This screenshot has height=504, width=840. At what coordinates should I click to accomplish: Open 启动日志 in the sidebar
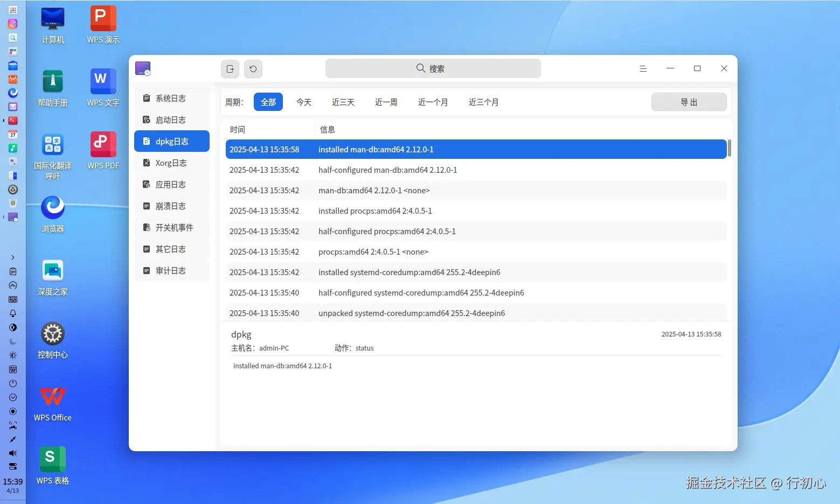[172, 120]
